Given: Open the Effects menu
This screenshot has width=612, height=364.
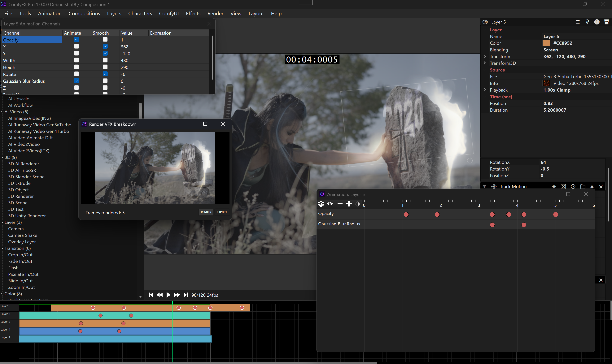Looking at the screenshot, I should (193, 14).
